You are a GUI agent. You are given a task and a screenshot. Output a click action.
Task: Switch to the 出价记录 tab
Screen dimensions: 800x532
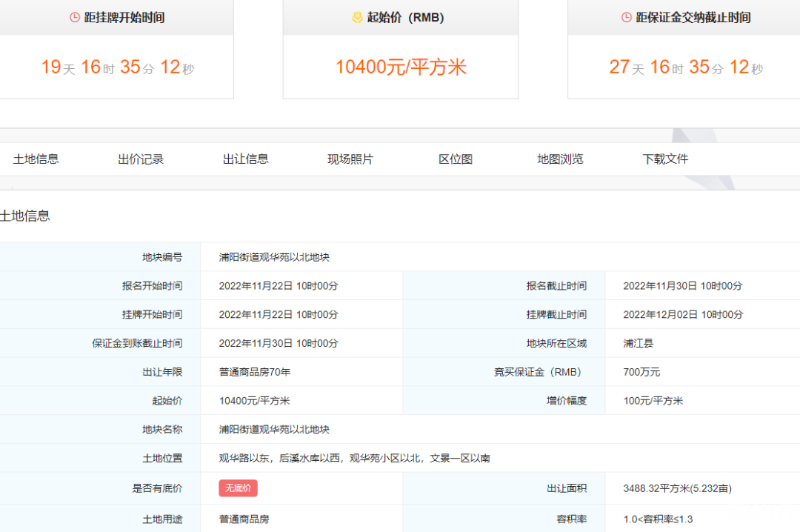(141, 159)
